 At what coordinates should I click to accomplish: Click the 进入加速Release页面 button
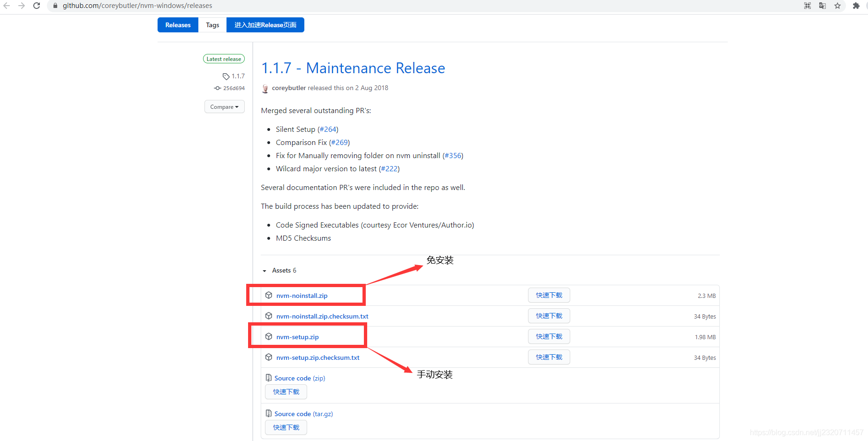coord(265,25)
